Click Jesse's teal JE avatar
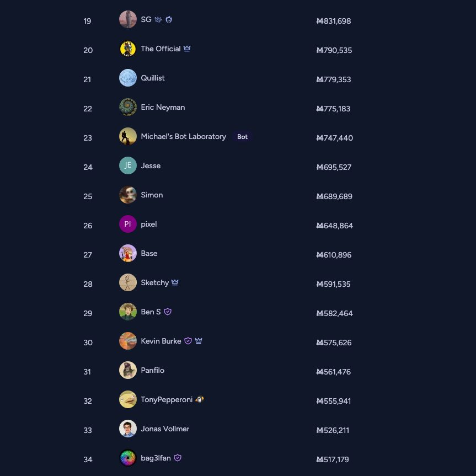This screenshot has width=476, height=476. [x=128, y=165]
